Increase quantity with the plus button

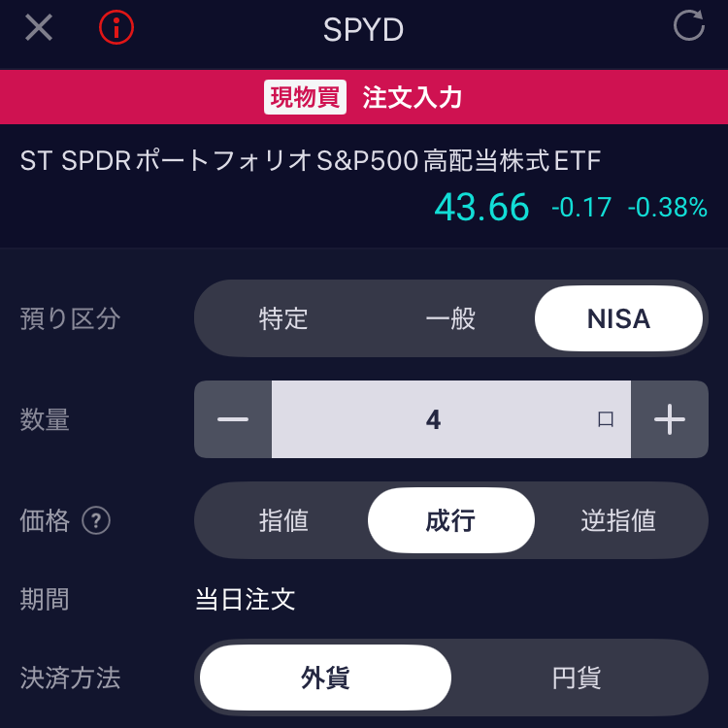[670, 419]
